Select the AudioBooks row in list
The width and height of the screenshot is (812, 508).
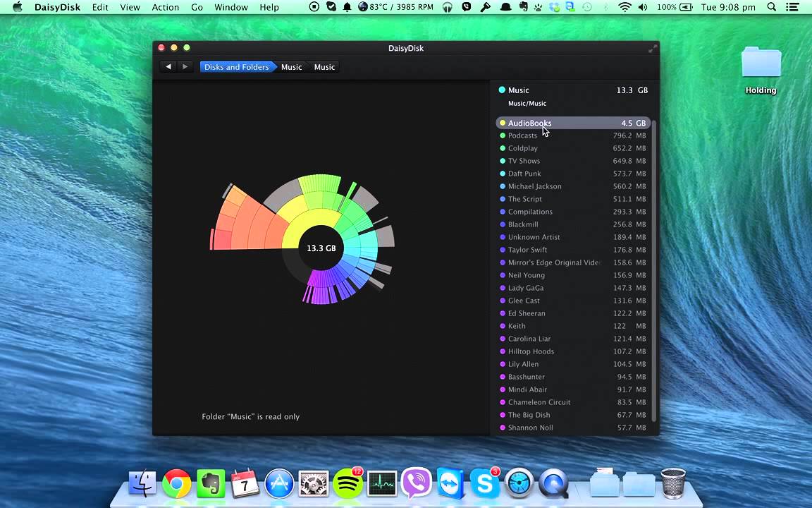tap(573, 123)
